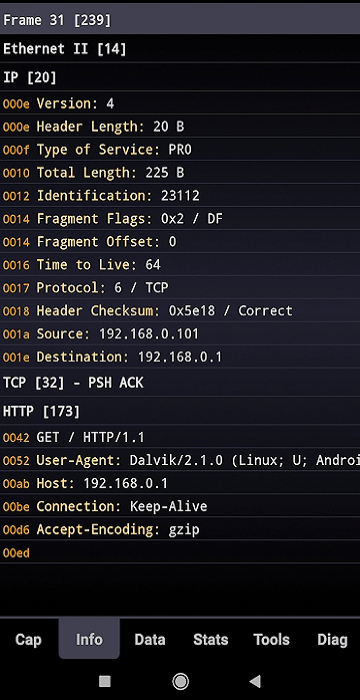Select the Destination: 192.168.0.1 row
Screen dimensions: 360x700
(180, 357)
